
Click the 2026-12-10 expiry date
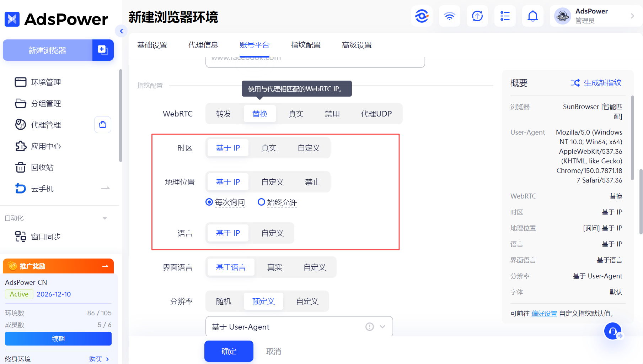(x=54, y=294)
